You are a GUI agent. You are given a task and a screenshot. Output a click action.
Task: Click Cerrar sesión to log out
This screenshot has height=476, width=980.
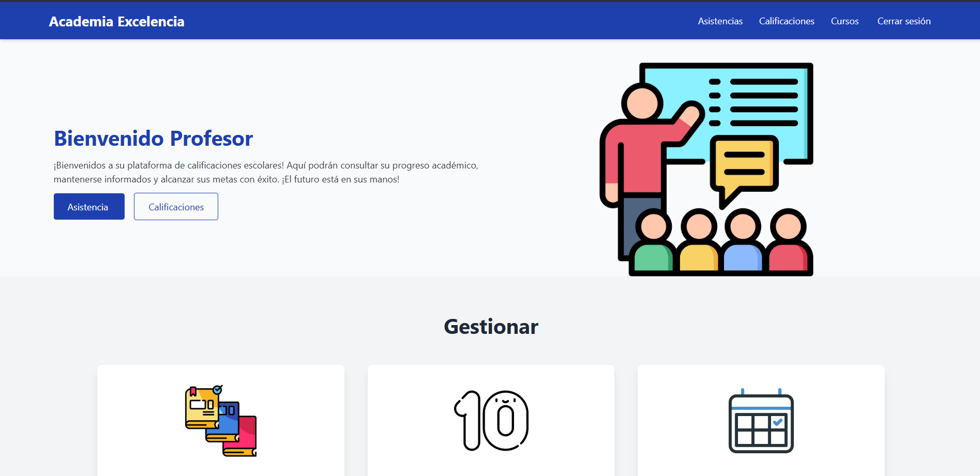[903, 21]
